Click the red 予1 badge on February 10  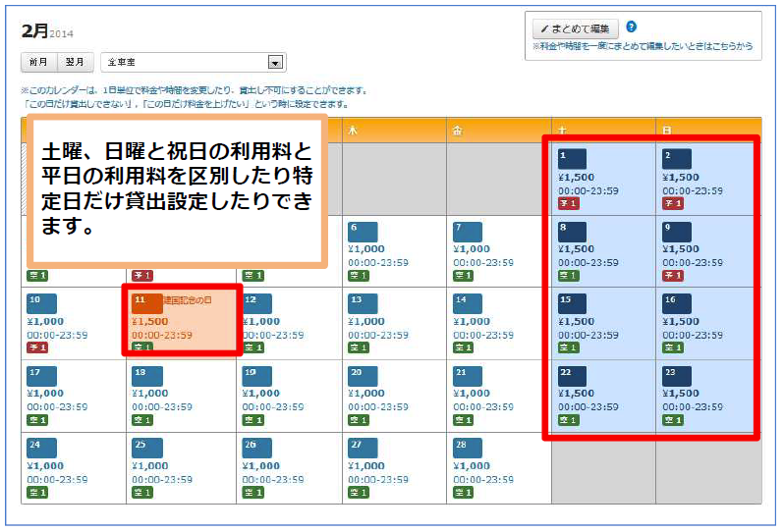tap(34, 347)
